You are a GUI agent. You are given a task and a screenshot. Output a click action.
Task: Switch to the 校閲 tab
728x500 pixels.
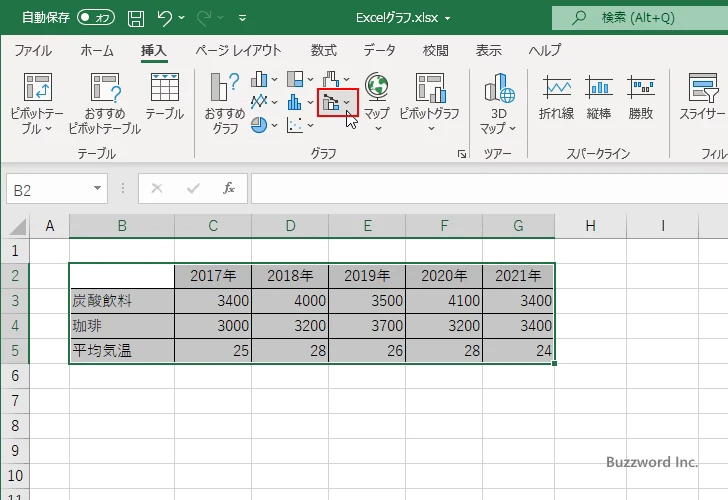click(436, 50)
